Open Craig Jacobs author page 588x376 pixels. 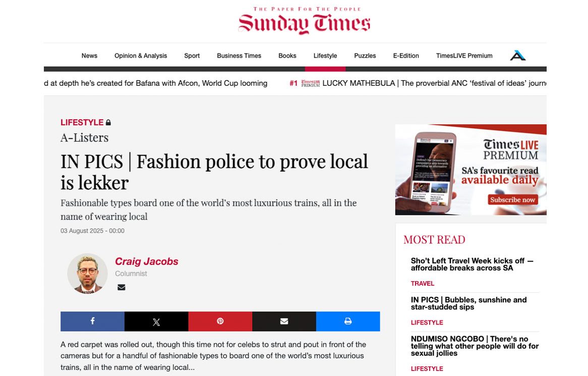[x=146, y=261]
